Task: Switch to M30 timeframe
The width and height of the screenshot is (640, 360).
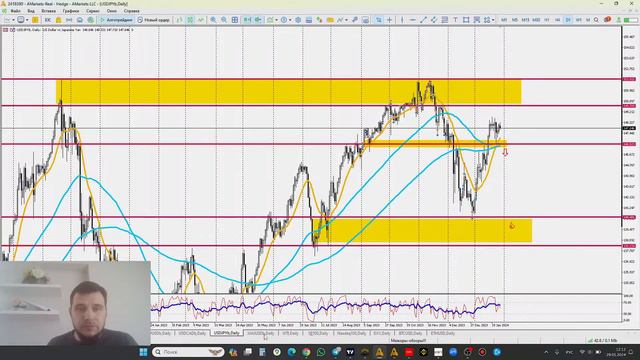Action: [x=536, y=20]
